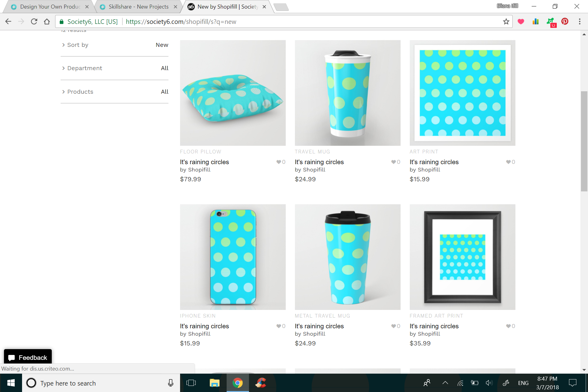Click the Society6, LLC [US] security badge

coord(89,21)
